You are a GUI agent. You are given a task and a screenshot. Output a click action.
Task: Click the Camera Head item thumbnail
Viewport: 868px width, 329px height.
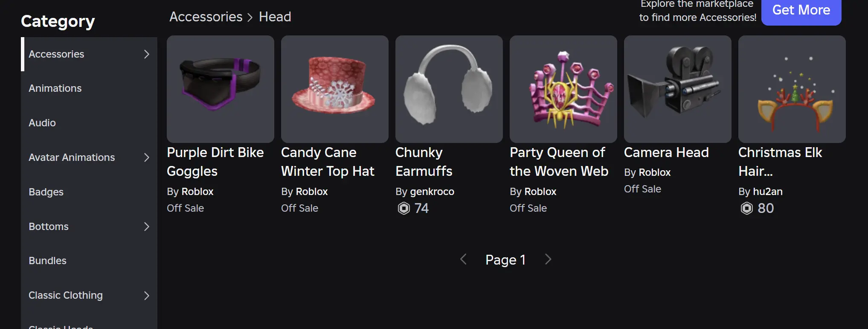click(677, 89)
